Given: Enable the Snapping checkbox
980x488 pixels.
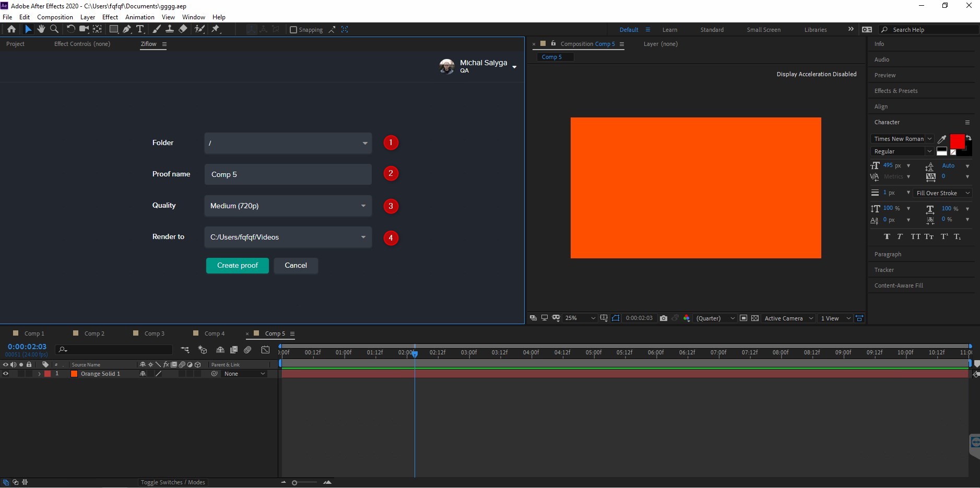Looking at the screenshot, I should coord(293,30).
